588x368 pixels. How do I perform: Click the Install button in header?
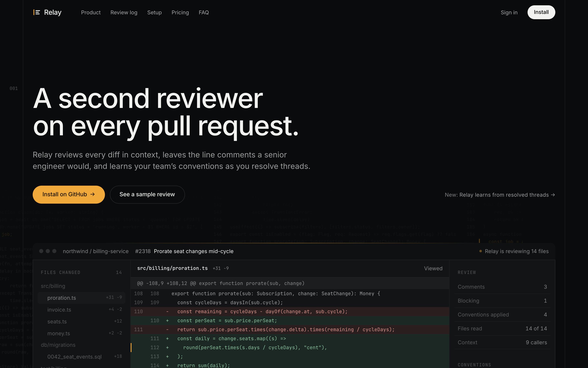click(x=541, y=12)
